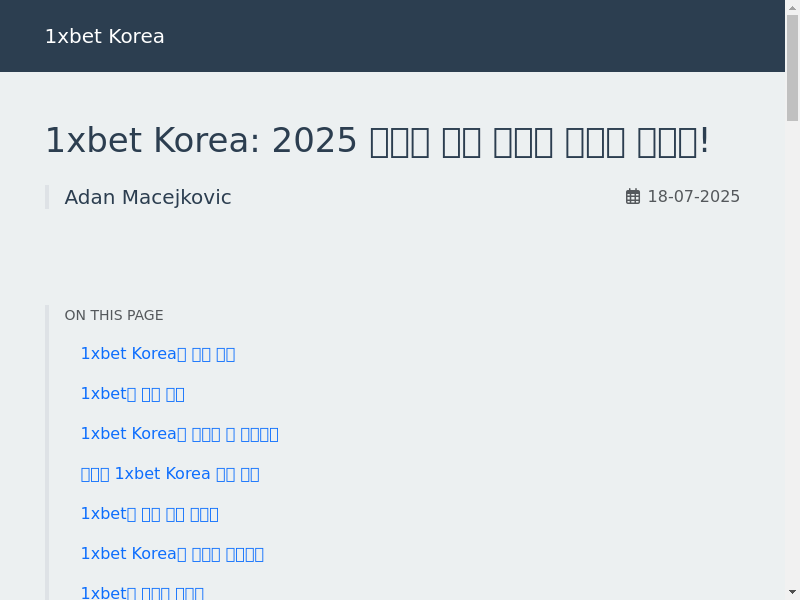Image resolution: width=800 pixels, height=600 pixels.
Task: Click the vertical bar left of the author name
Action: [47, 197]
